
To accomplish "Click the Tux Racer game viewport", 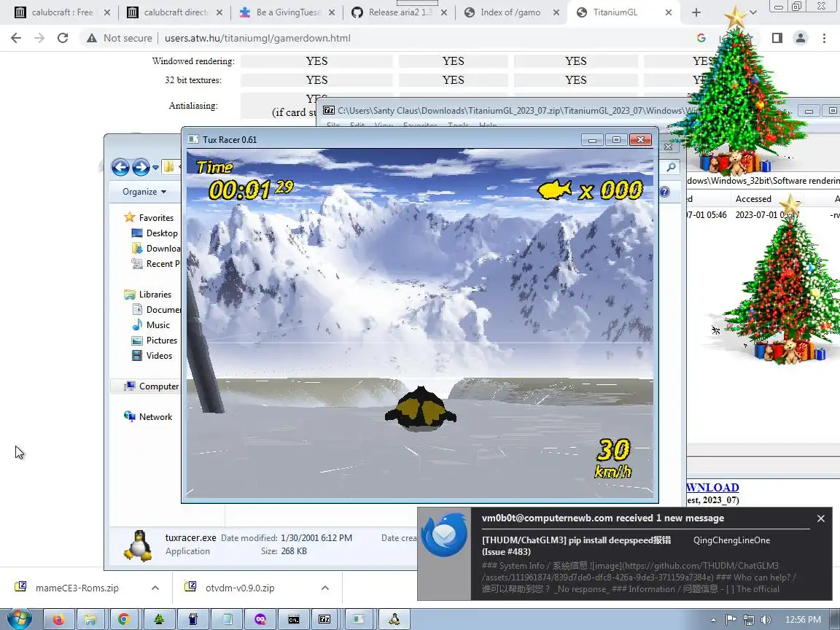I will click(x=420, y=322).
